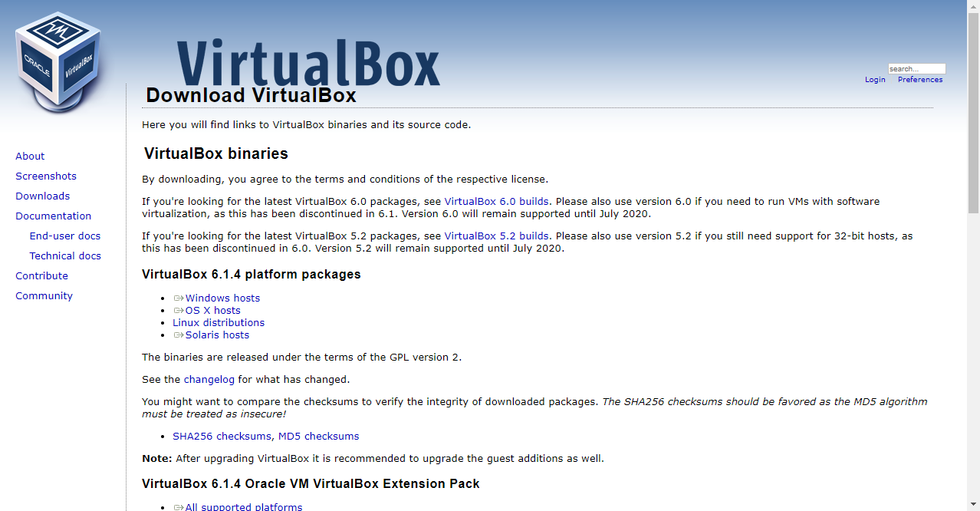Open Documentation section in sidebar
The image size is (980, 511).
pyautogui.click(x=54, y=216)
